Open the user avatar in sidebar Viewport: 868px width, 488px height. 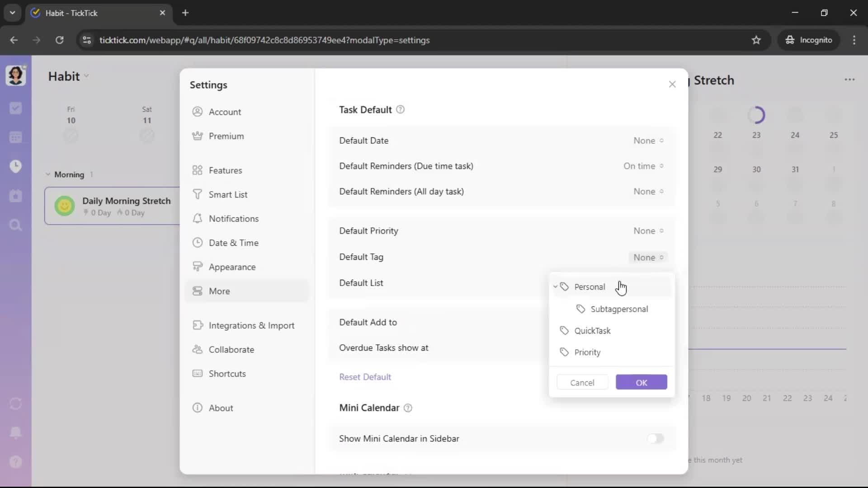point(15,75)
